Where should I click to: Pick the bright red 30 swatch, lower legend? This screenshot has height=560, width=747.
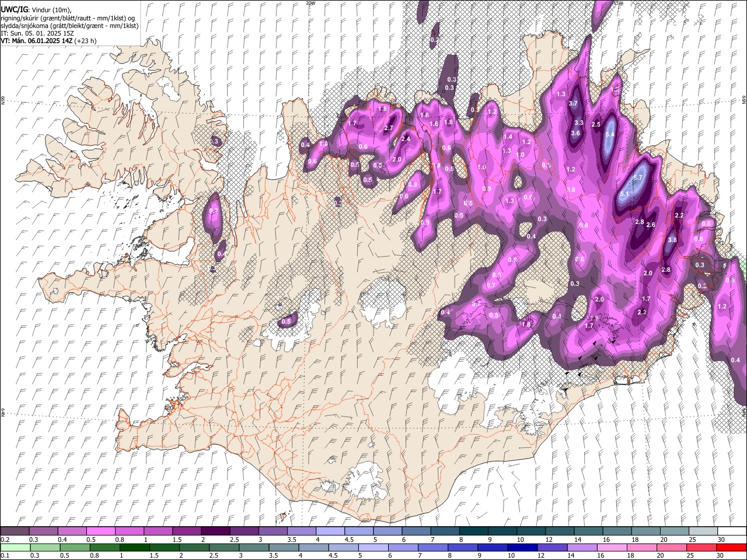click(731, 547)
